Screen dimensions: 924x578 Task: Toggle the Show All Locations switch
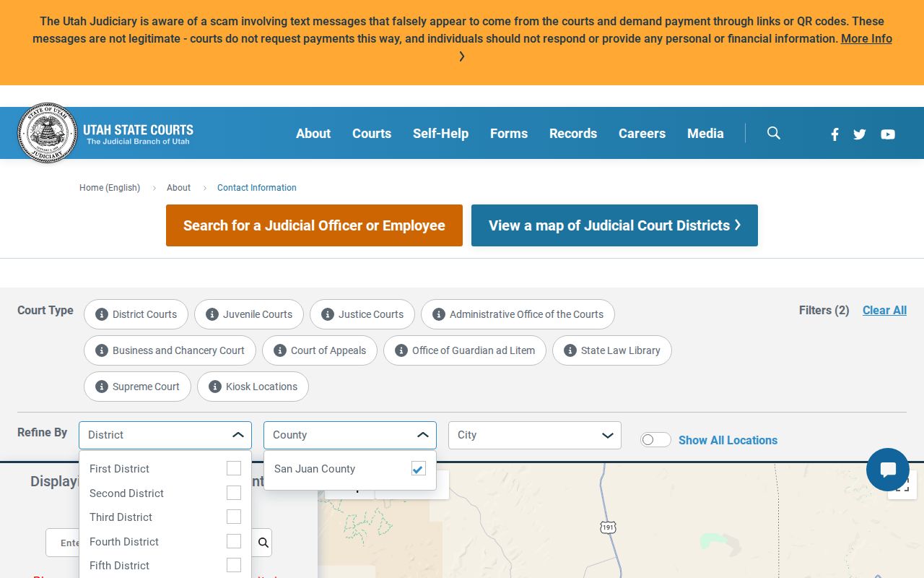pos(655,440)
